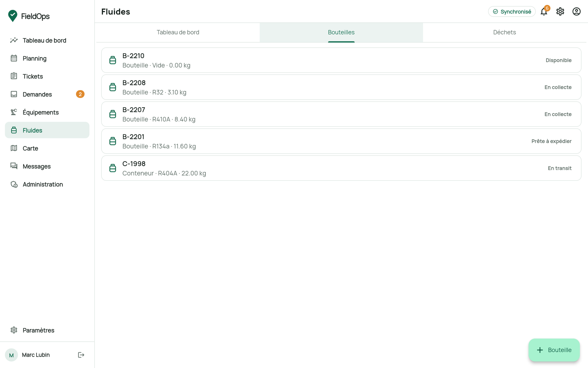Click the bottle icon of B-2208

point(113,87)
